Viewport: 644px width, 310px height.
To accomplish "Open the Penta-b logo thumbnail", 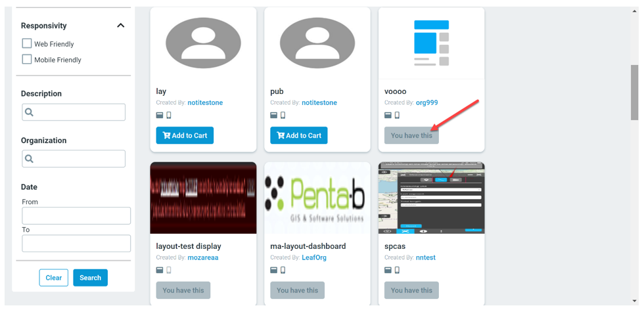I will click(317, 198).
